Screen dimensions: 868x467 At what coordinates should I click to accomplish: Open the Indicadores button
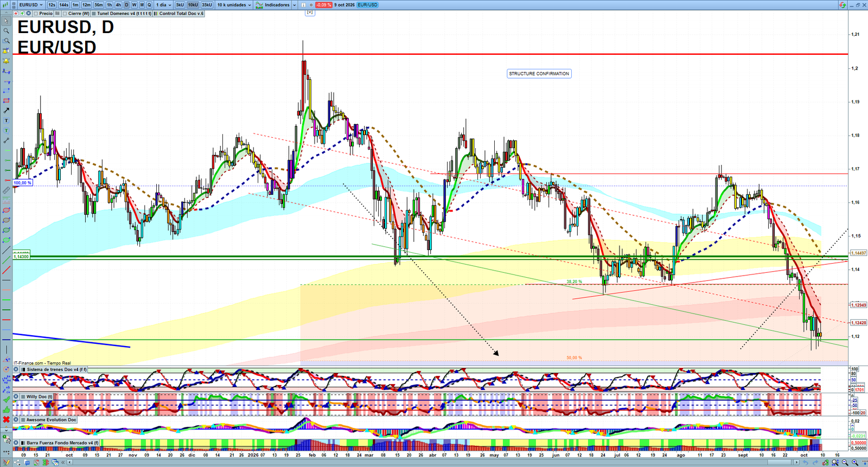[x=273, y=5]
